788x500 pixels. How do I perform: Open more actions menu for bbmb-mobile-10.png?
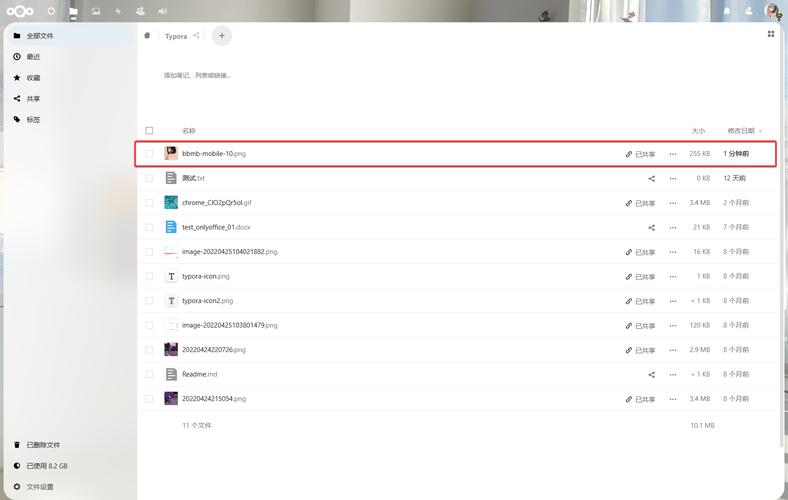tap(673, 154)
